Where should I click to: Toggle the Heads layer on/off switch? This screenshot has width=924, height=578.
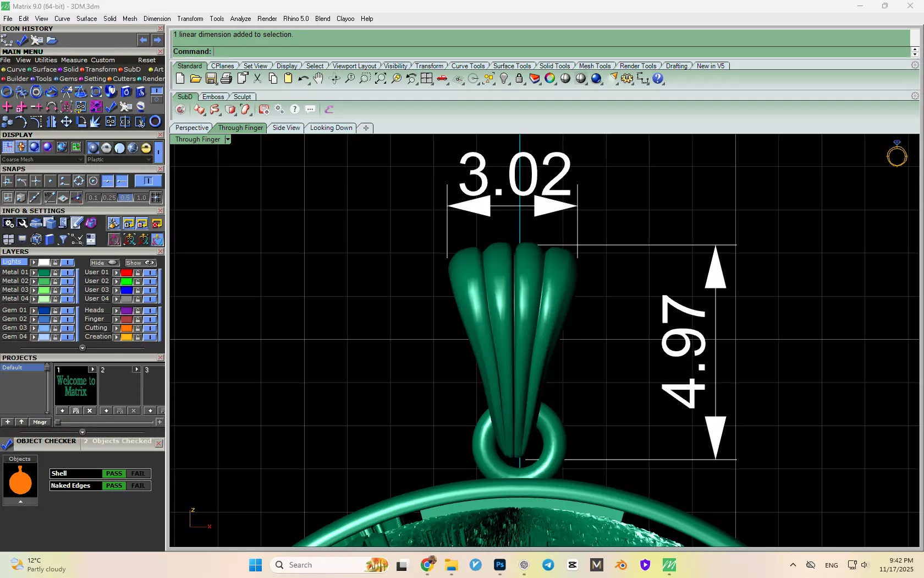click(x=150, y=310)
